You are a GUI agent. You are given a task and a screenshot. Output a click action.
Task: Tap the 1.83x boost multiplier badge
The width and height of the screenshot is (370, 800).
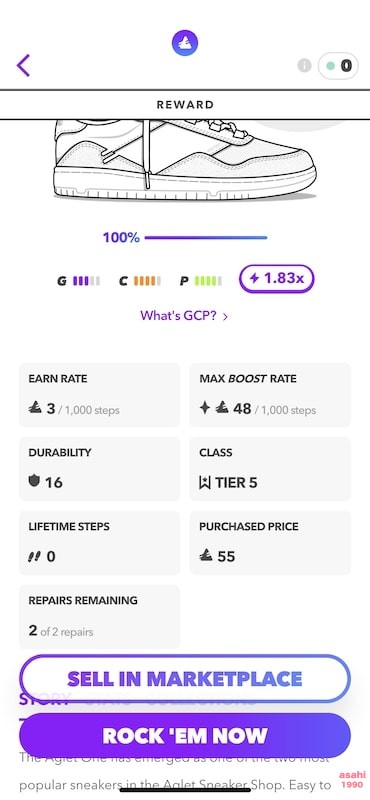pos(277,279)
